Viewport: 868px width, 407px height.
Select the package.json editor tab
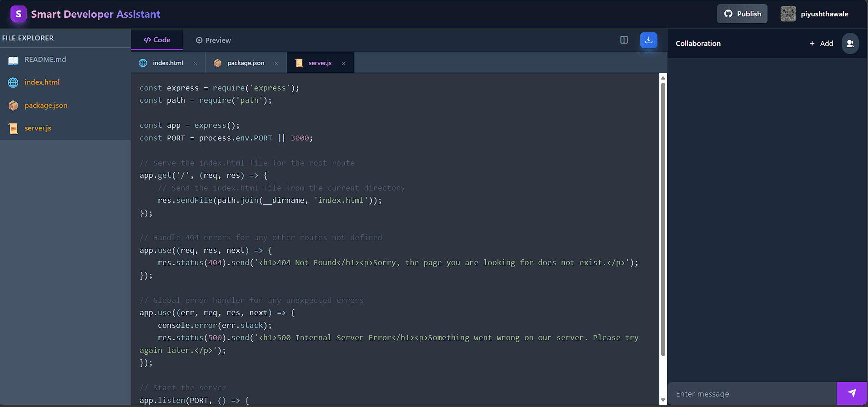246,63
